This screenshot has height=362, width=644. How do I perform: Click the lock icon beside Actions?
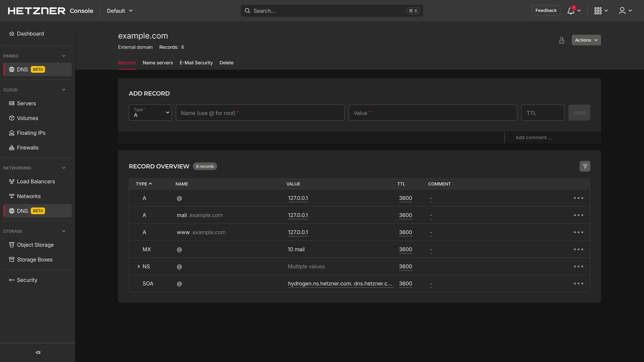click(561, 40)
